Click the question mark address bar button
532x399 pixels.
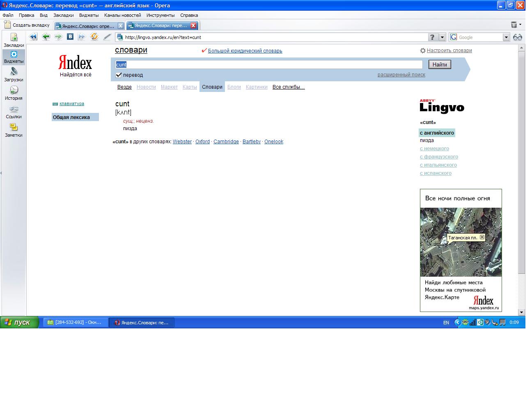[x=433, y=37]
